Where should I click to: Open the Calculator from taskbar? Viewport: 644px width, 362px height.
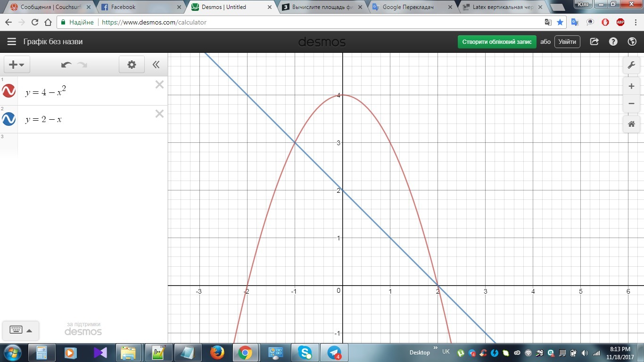(41, 352)
